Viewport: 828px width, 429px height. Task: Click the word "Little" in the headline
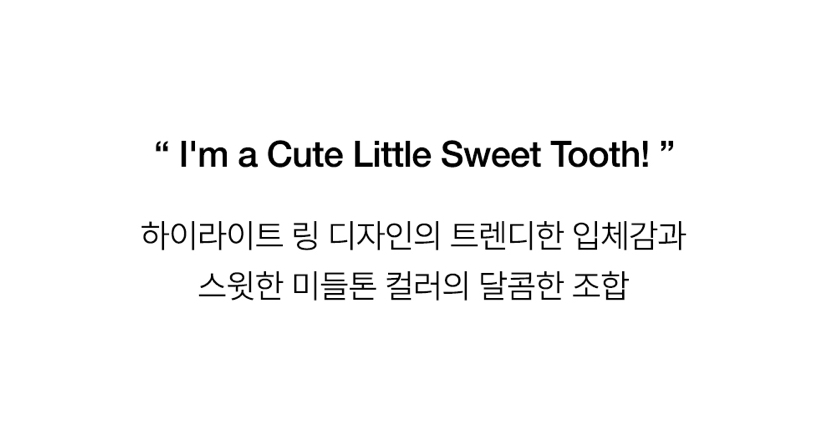[377, 158]
